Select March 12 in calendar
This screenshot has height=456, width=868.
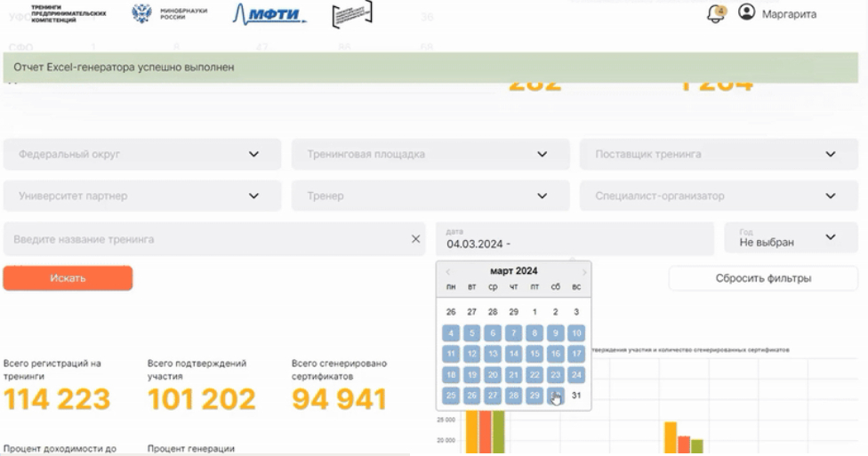coord(471,354)
